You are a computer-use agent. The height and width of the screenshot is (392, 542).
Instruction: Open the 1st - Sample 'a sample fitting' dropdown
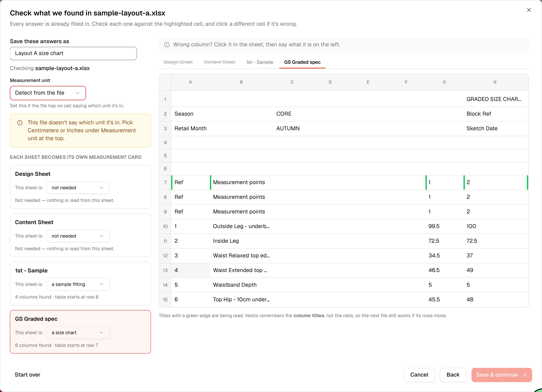pos(78,284)
